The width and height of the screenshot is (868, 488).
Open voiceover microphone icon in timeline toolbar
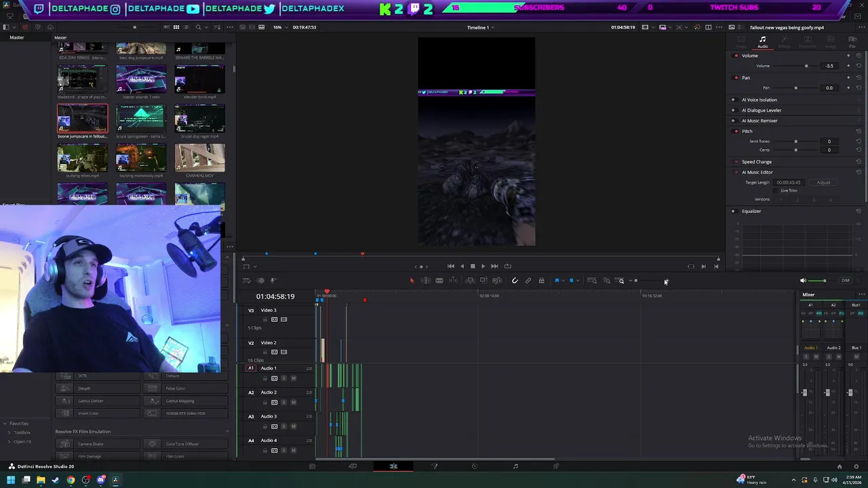tap(272, 281)
